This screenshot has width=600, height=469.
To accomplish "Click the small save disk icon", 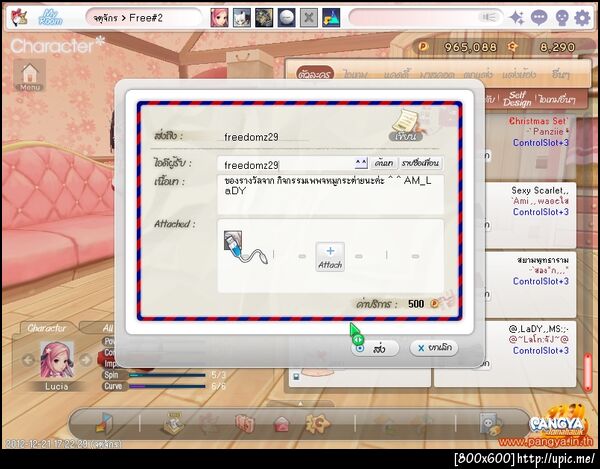I will click(296, 377).
